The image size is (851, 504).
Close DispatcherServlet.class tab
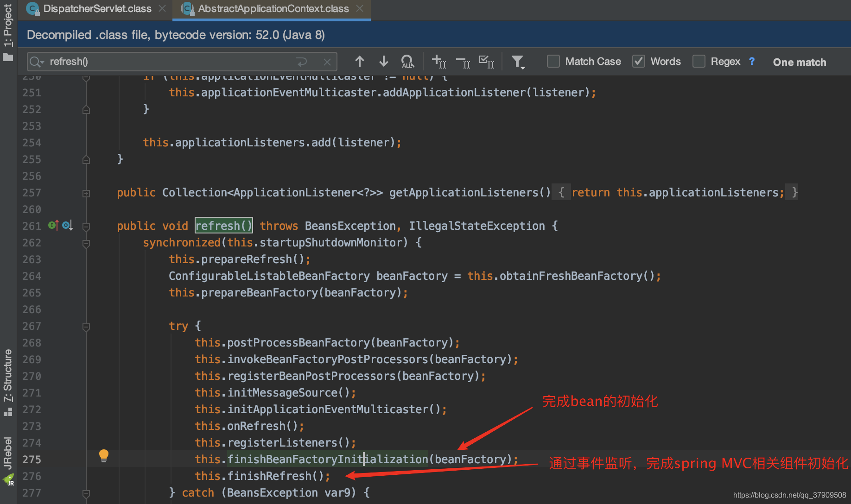pos(162,9)
